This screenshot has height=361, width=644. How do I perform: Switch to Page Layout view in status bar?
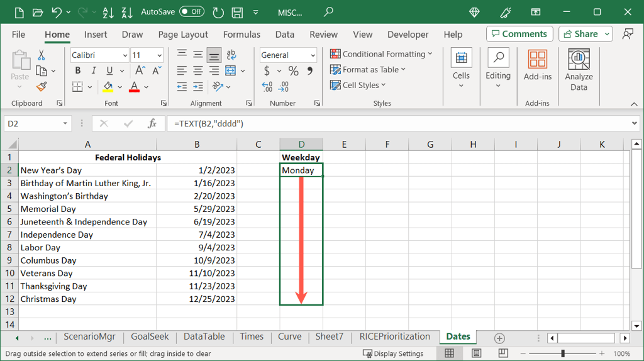tap(476, 353)
